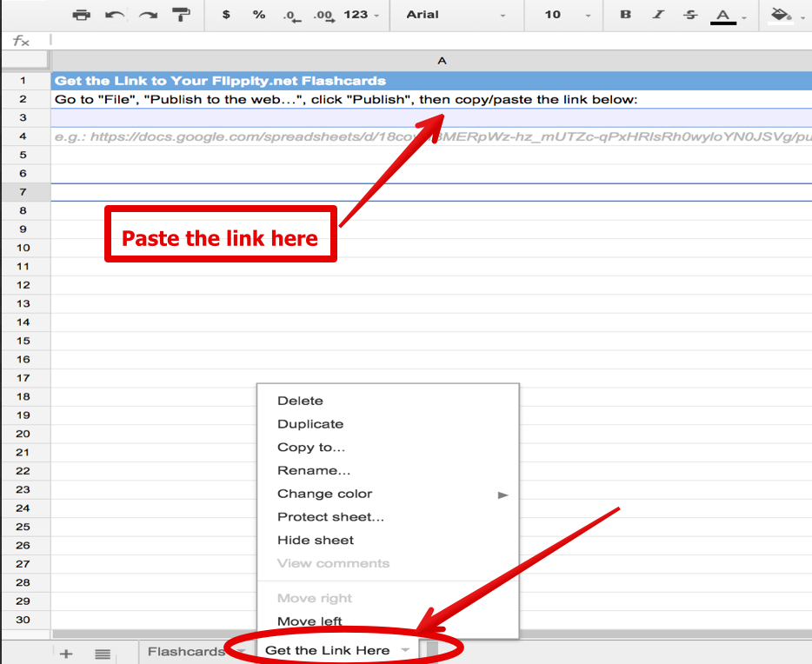
Task: Decrease decimal places
Action: click(290, 16)
